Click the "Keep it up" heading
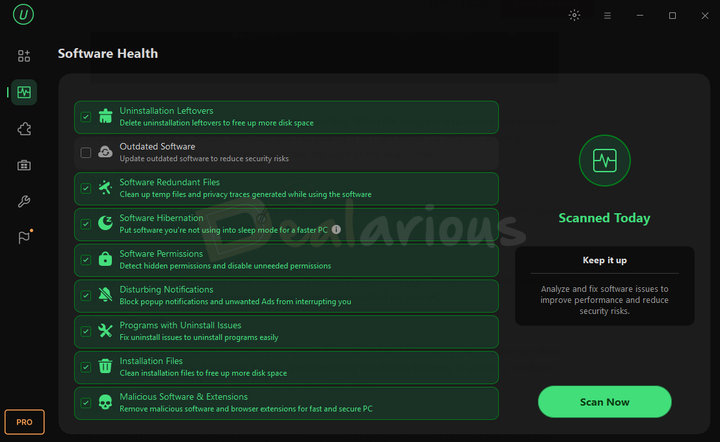This screenshot has height=442, width=720. pyautogui.click(x=604, y=260)
